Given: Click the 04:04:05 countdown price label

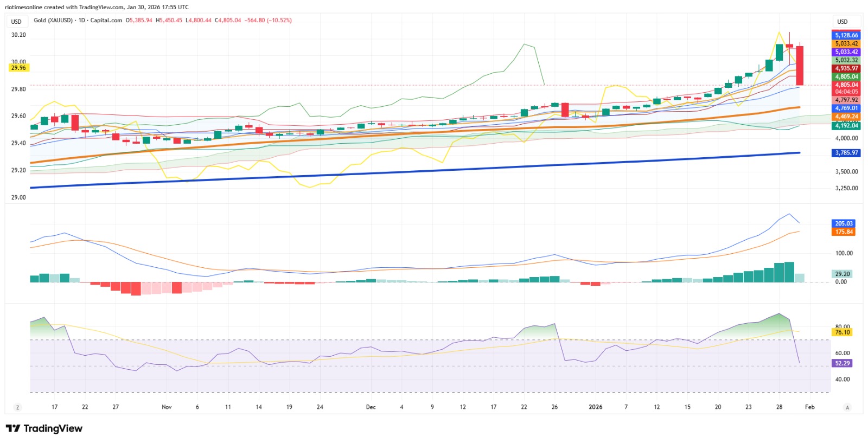Looking at the screenshot, I should point(846,92).
